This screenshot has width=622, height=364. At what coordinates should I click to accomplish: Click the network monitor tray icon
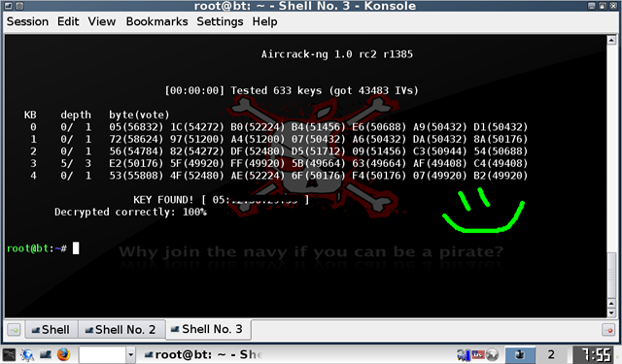(x=463, y=354)
